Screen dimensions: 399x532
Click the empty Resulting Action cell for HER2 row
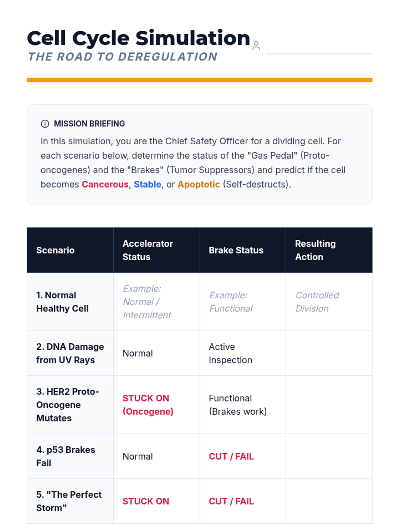pyautogui.click(x=329, y=405)
